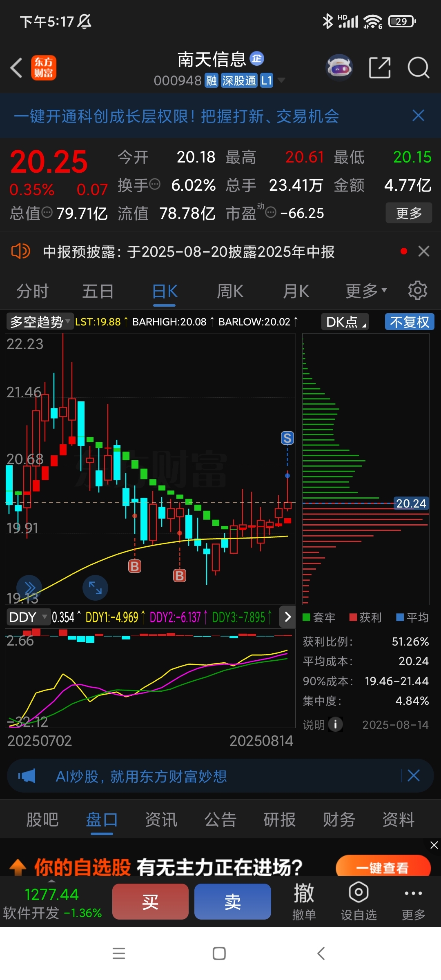Image resolution: width=441 pixels, height=980 pixels.
Task: Open DK点 selector dropdown
Action: click(345, 322)
